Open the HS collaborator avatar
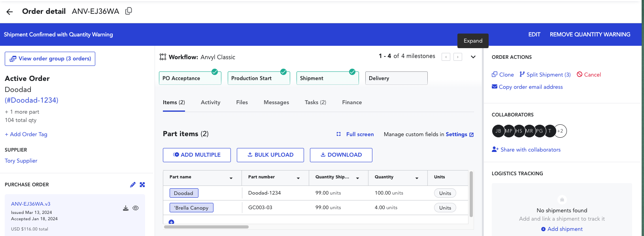This screenshot has height=236, width=644. click(x=519, y=131)
